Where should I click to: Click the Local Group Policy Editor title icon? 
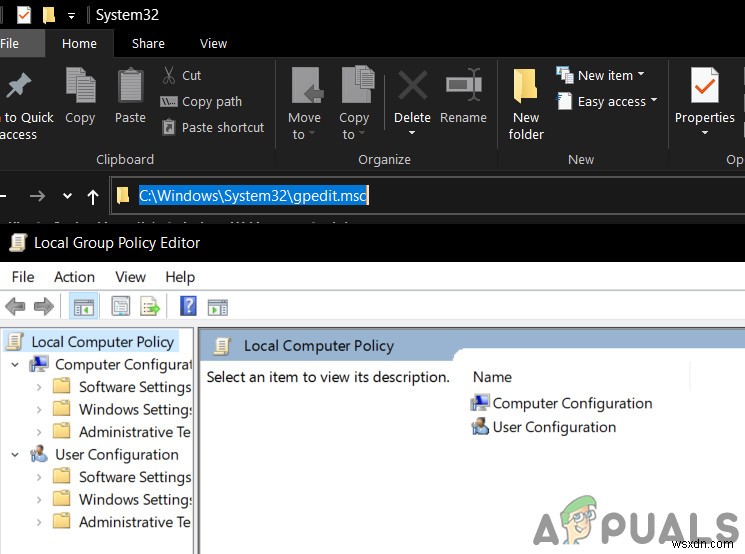point(18,243)
